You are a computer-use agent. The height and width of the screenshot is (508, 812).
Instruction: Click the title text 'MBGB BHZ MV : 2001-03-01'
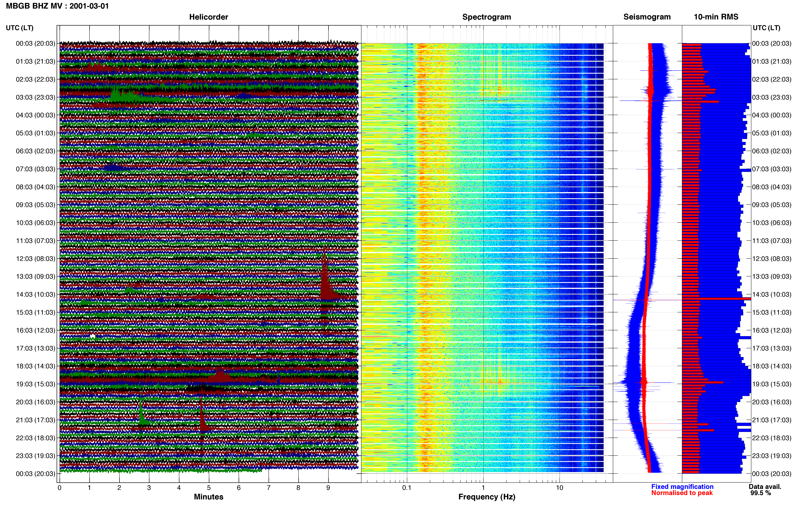click(57, 6)
